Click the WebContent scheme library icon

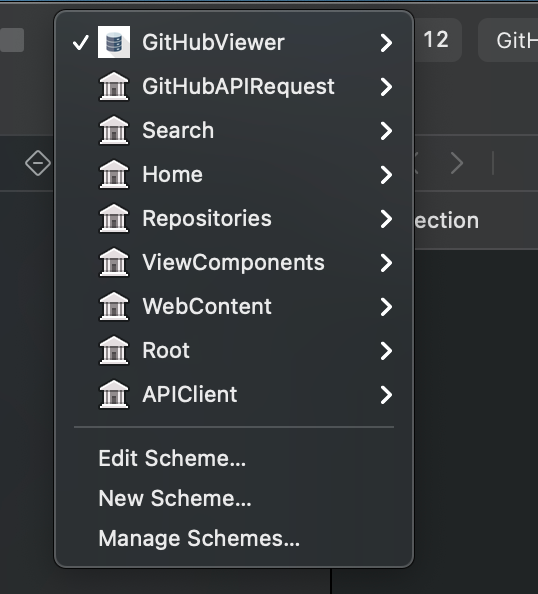click(114, 306)
